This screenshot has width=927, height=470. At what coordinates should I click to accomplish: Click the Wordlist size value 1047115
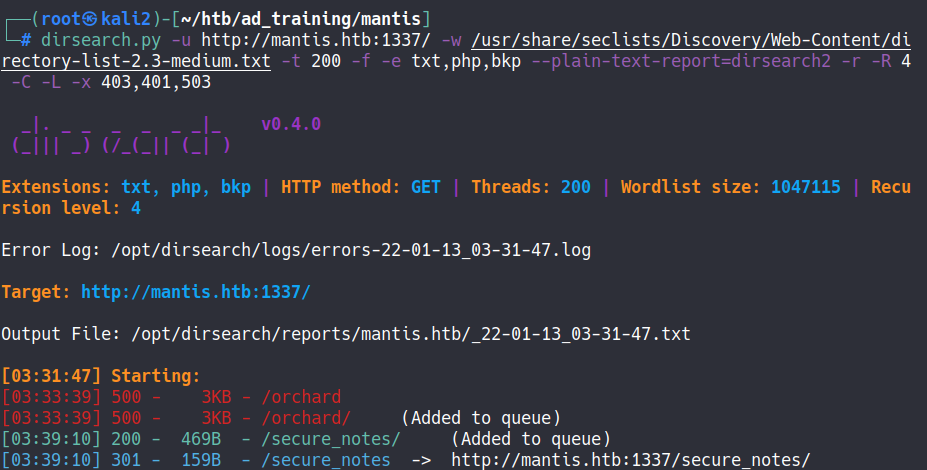point(805,188)
